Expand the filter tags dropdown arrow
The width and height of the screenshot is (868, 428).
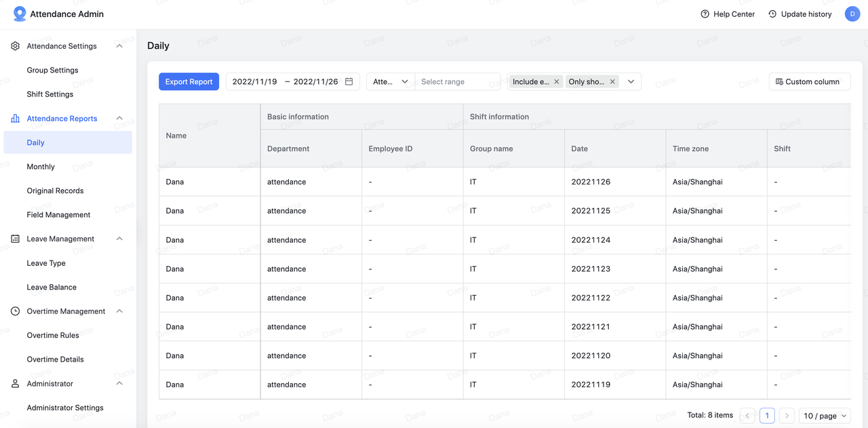pos(631,81)
